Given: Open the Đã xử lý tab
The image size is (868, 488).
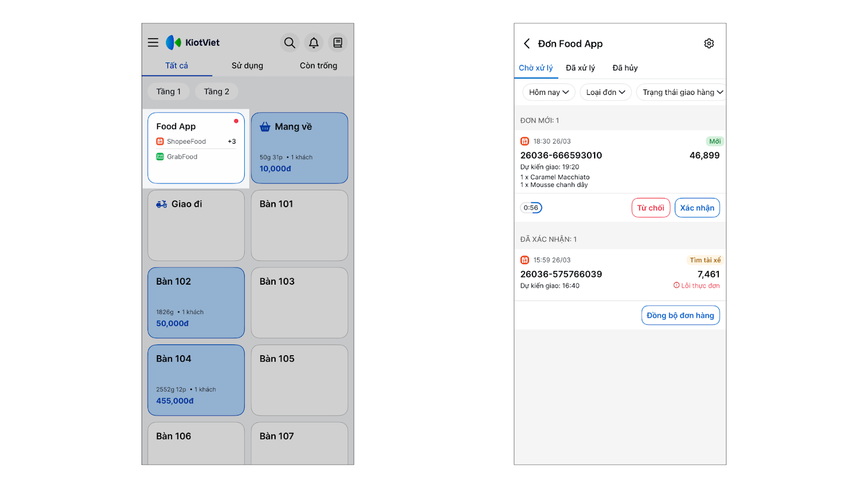Looking at the screenshot, I should 580,68.
